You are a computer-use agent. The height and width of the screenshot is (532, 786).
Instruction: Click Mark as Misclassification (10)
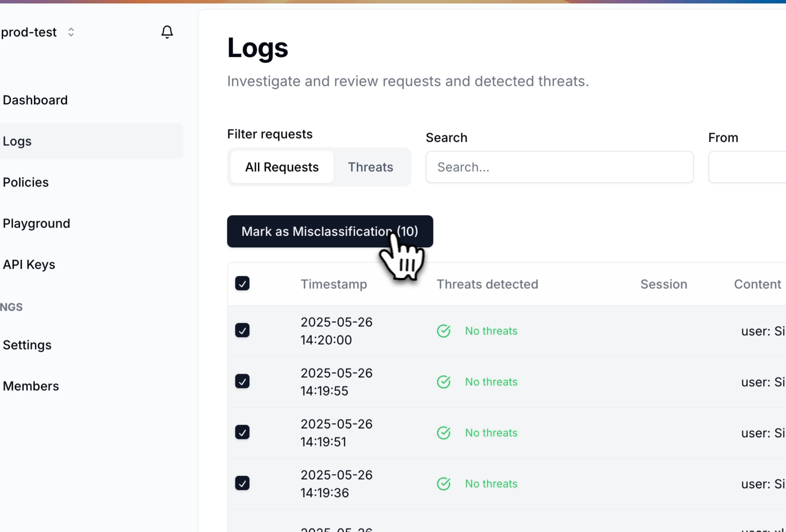330,232
